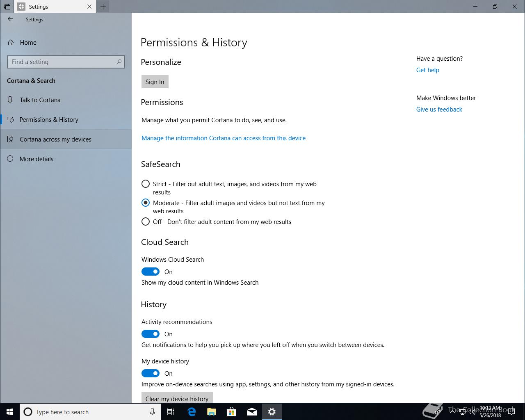Open the Windows Start menu
Image resolution: width=525 pixels, height=420 pixels.
[x=10, y=412]
